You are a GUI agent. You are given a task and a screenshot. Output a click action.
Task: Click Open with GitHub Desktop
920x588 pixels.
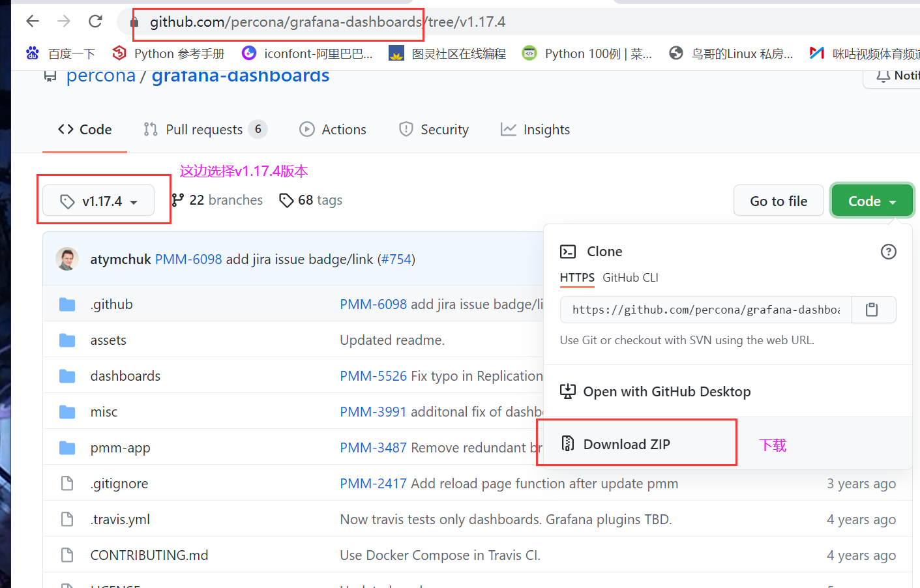point(655,392)
